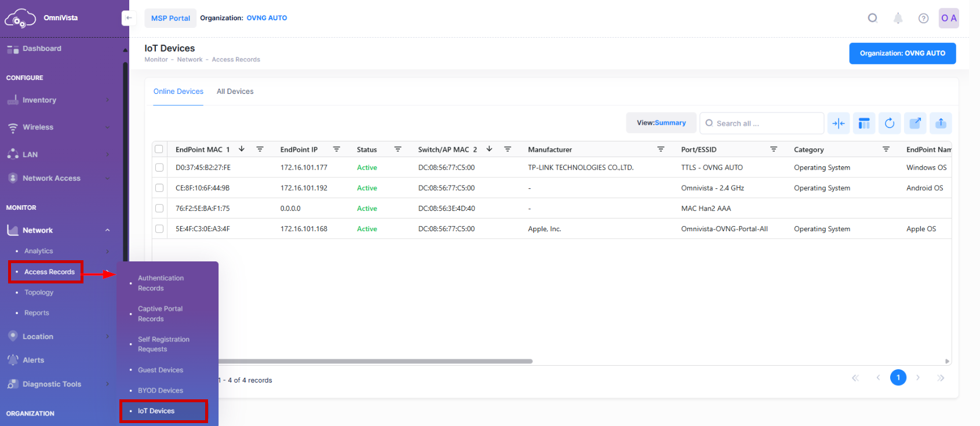Go to the MSP Portal
The image size is (980, 426).
point(170,18)
